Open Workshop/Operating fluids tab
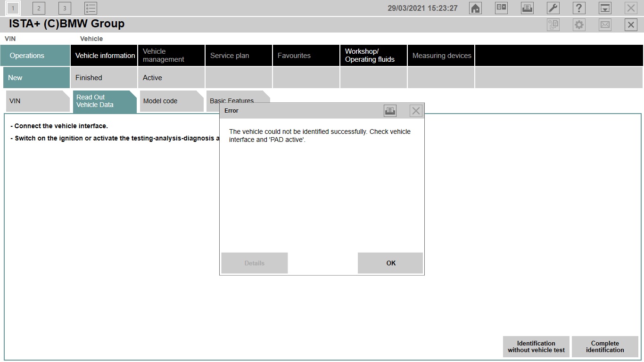644x362 pixels. (x=373, y=56)
